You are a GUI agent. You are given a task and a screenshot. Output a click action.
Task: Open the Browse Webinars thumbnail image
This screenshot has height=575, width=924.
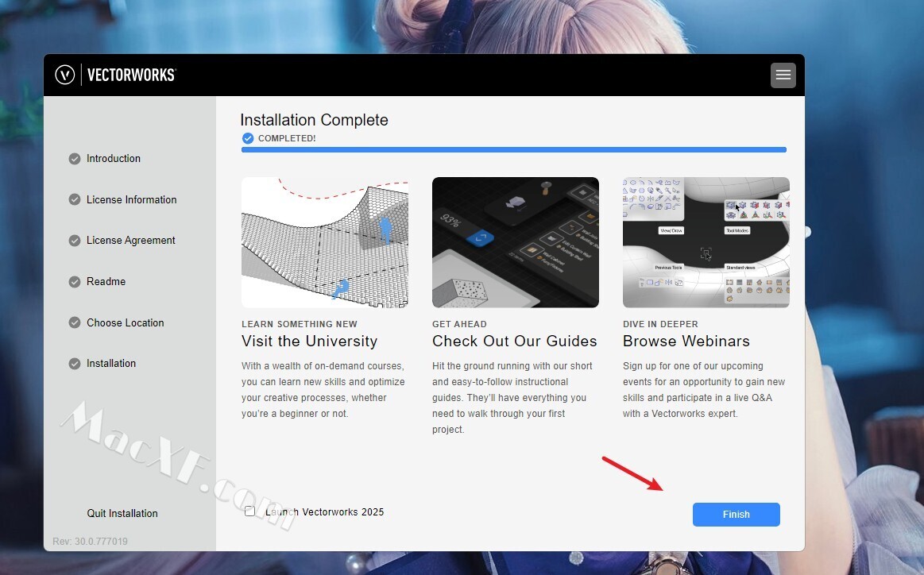[x=706, y=242]
